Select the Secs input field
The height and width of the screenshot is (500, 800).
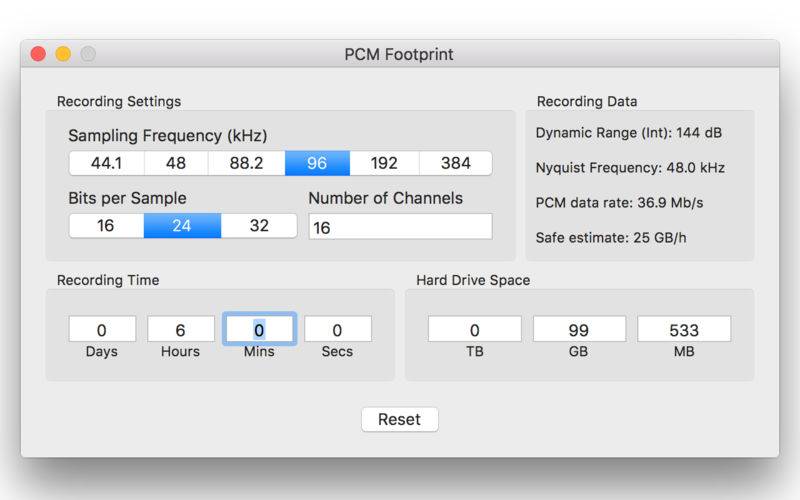pyautogui.click(x=337, y=329)
